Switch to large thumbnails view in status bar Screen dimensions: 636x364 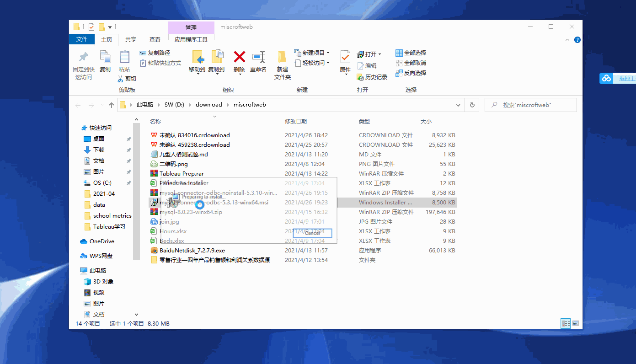click(576, 323)
